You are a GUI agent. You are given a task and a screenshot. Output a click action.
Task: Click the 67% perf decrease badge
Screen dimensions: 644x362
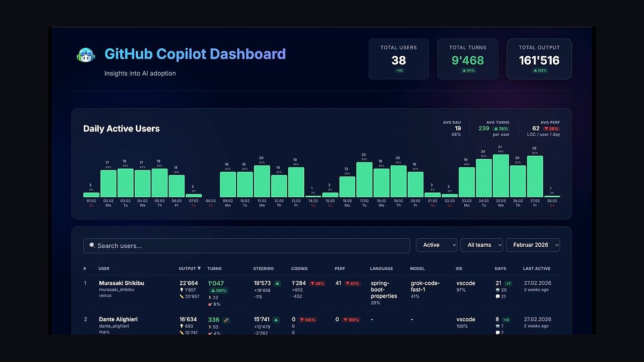(x=353, y=284)
